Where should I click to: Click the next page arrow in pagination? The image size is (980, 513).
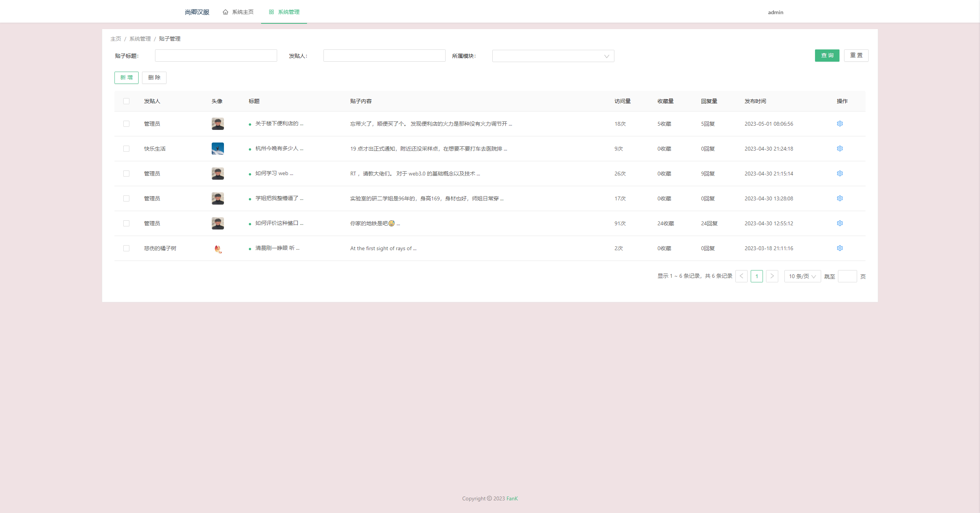pos(772,276)
